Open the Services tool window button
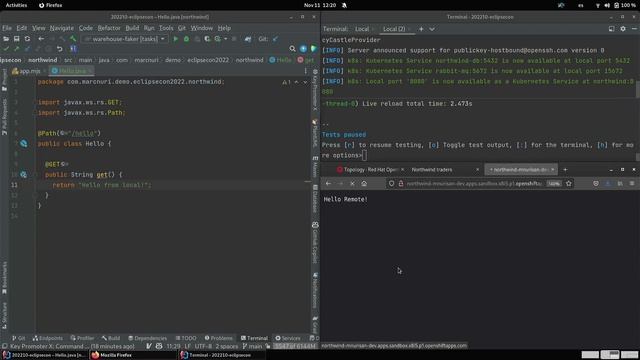The width and height of the screenshot is (640, 360). click(x=288, y=338)
